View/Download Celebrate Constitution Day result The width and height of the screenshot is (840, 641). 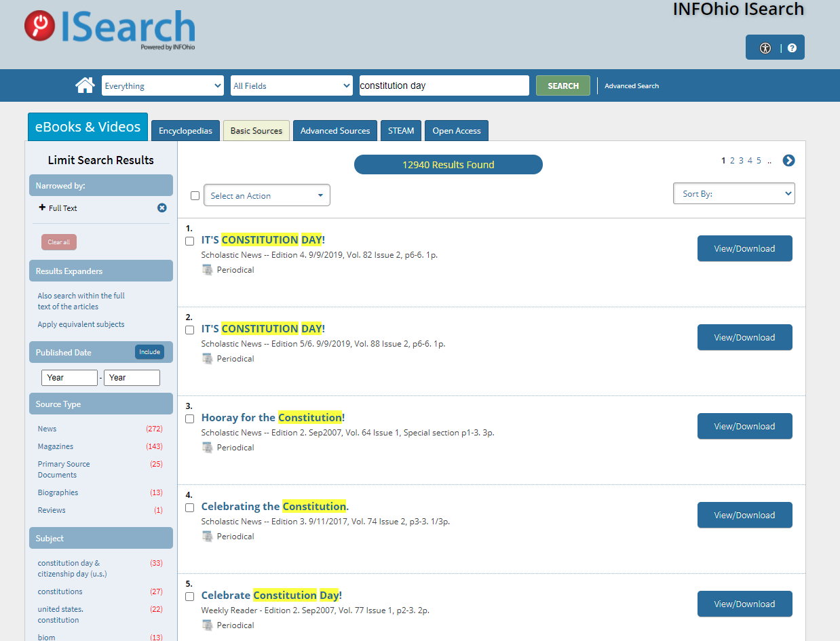(x=745, y=604)
